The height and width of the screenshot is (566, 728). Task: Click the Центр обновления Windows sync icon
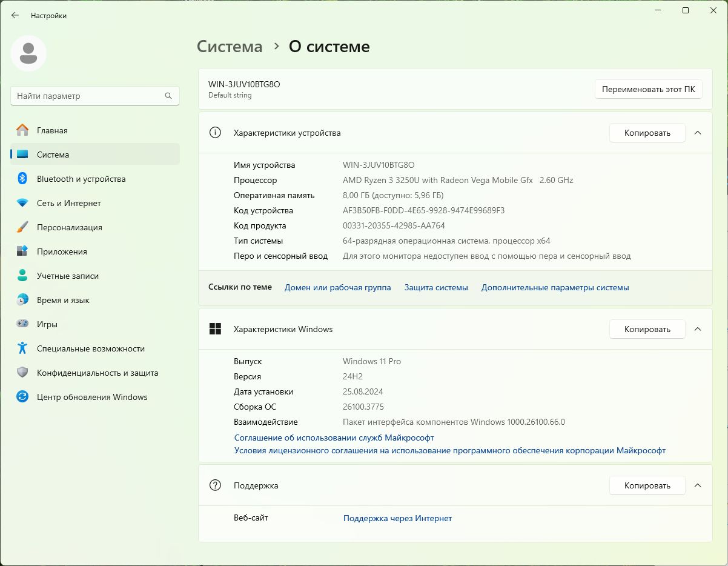[22, 397]
